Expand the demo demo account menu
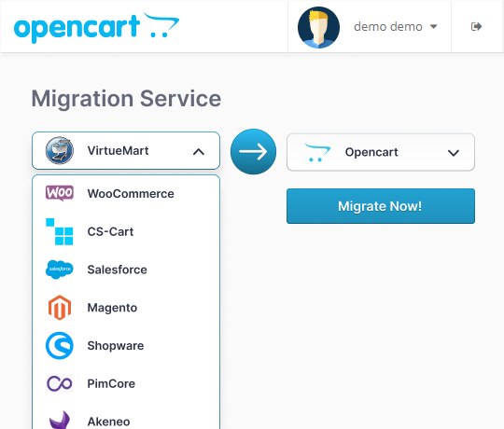The height and width of the screenshot is (429, 504). point(396,27)
